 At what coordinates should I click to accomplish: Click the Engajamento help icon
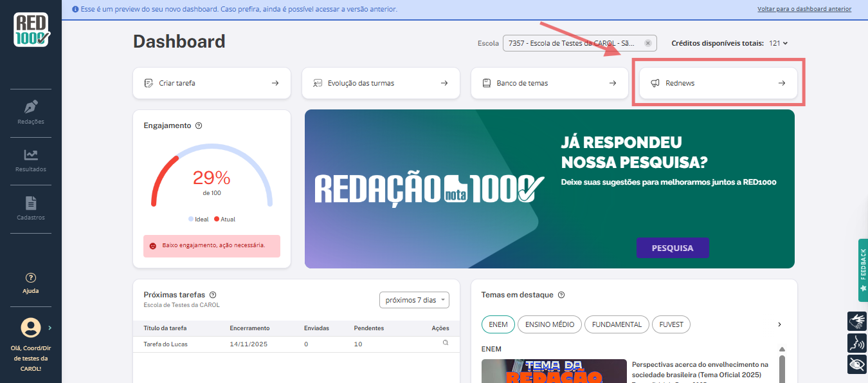[199, 126]
